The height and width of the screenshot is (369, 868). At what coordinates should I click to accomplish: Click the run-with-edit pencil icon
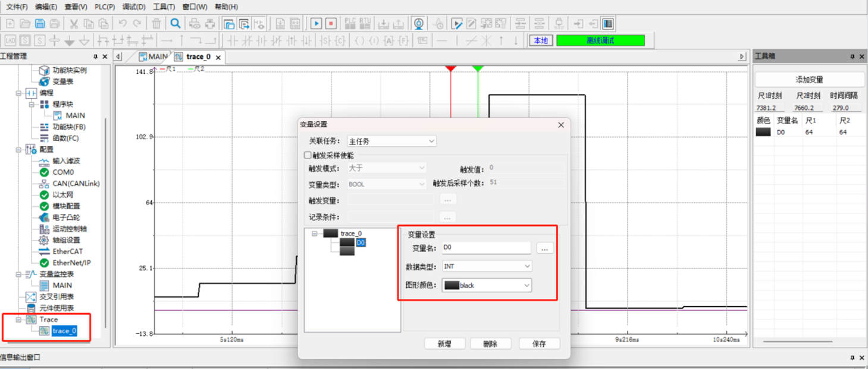456,24
